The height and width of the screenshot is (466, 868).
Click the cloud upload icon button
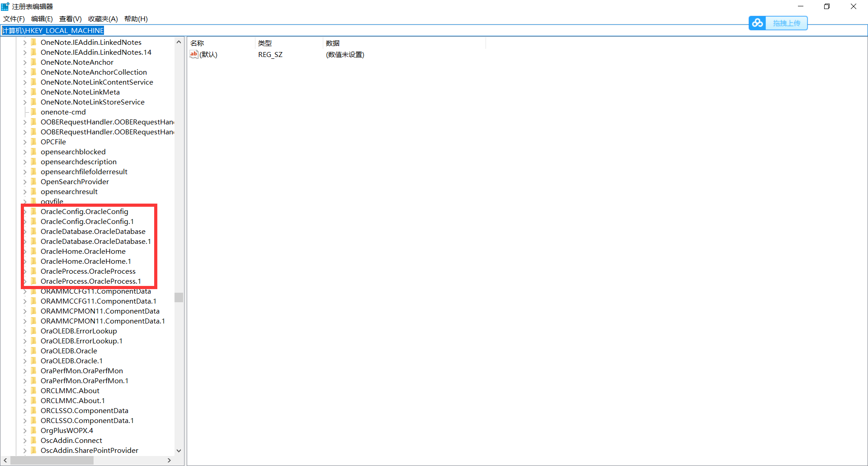click(758, 23)
